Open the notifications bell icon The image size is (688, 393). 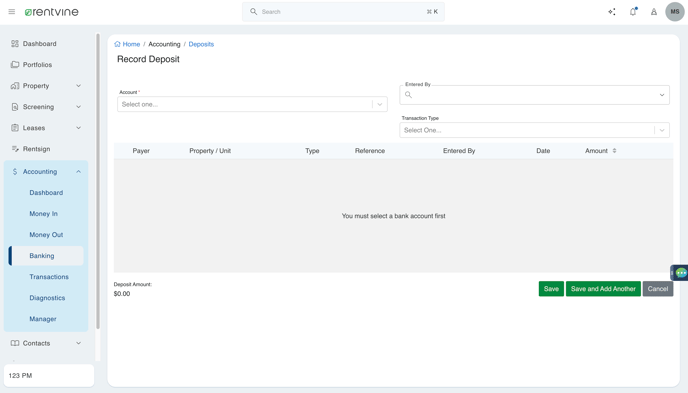point(633,12)
